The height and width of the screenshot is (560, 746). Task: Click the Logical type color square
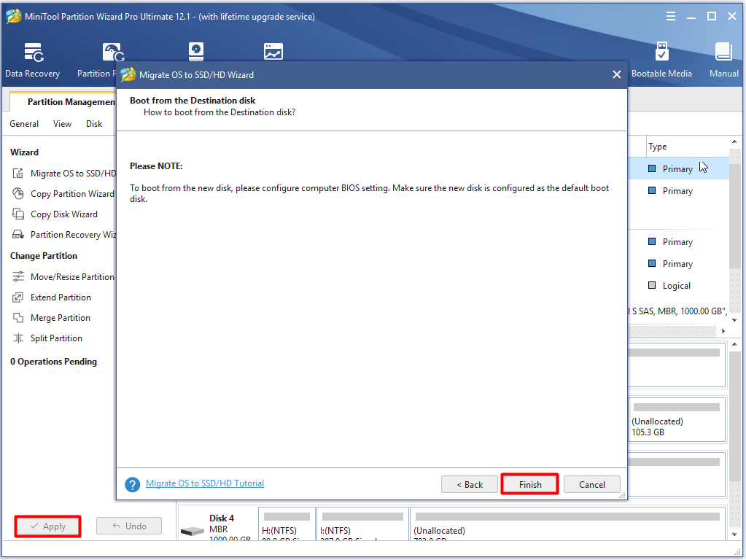click(652, 286)
